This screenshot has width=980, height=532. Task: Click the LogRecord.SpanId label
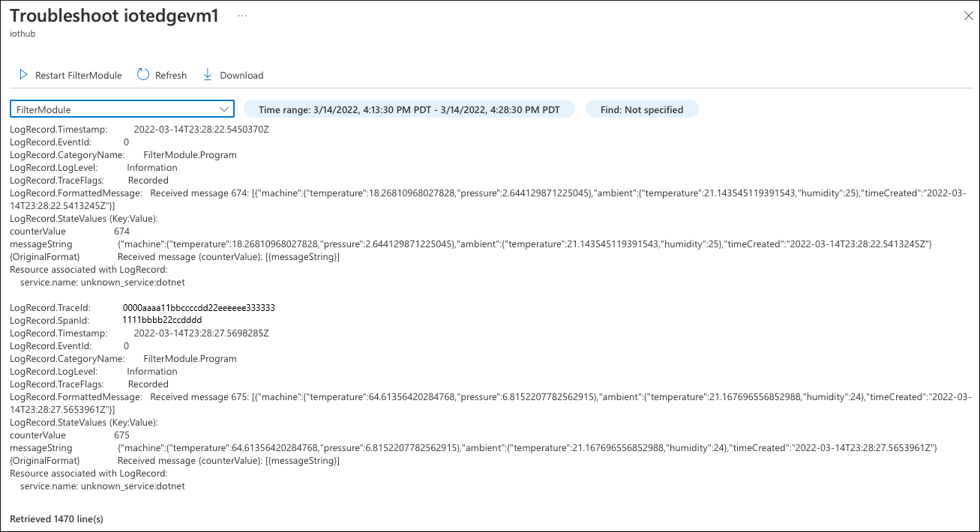click(x=49, y=320)
